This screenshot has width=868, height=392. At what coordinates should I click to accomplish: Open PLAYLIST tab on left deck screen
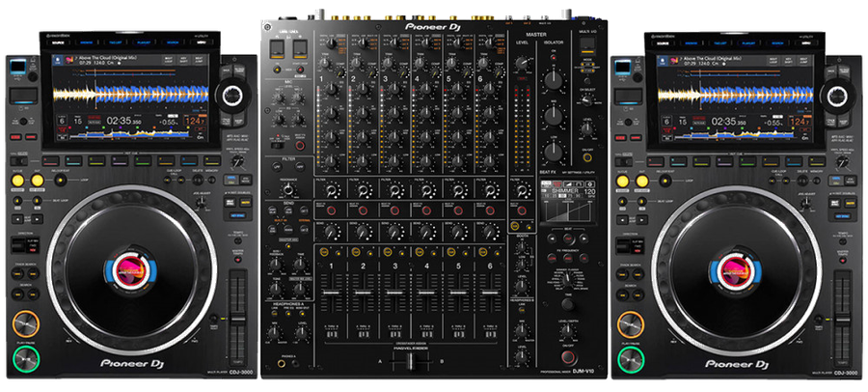tap(144, 42)
